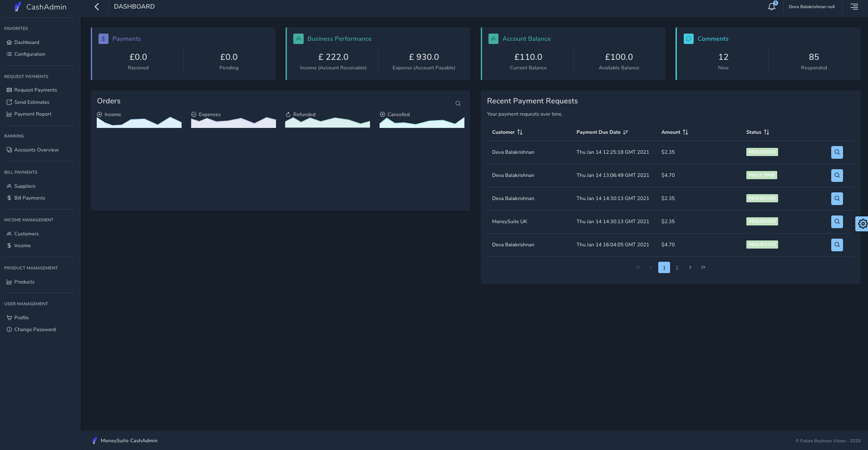Open the hamburger menu at top right
This screenshot has width=868, height=450.
point(854,7)
